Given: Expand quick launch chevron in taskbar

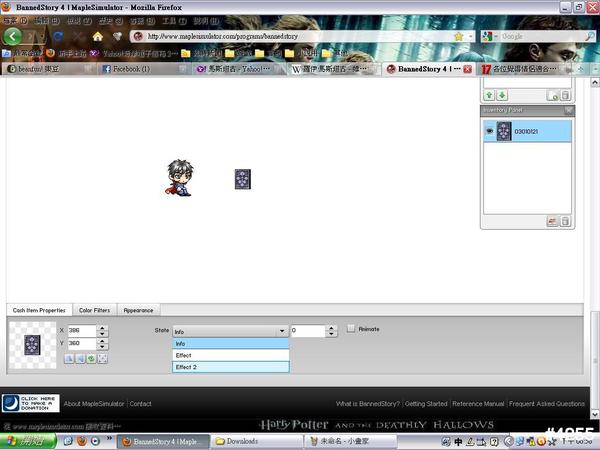Looking at the screenshot, I should (109, 438).
